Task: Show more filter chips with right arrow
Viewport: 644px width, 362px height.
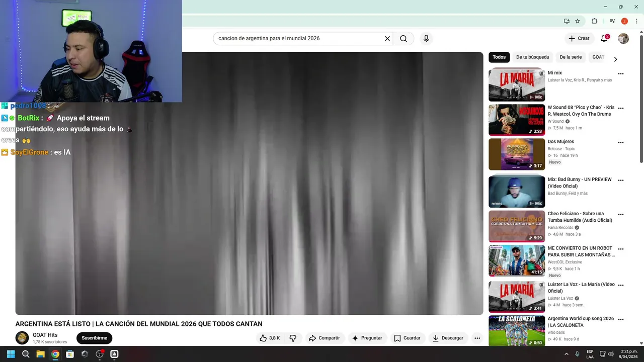Action: [615, 59]
